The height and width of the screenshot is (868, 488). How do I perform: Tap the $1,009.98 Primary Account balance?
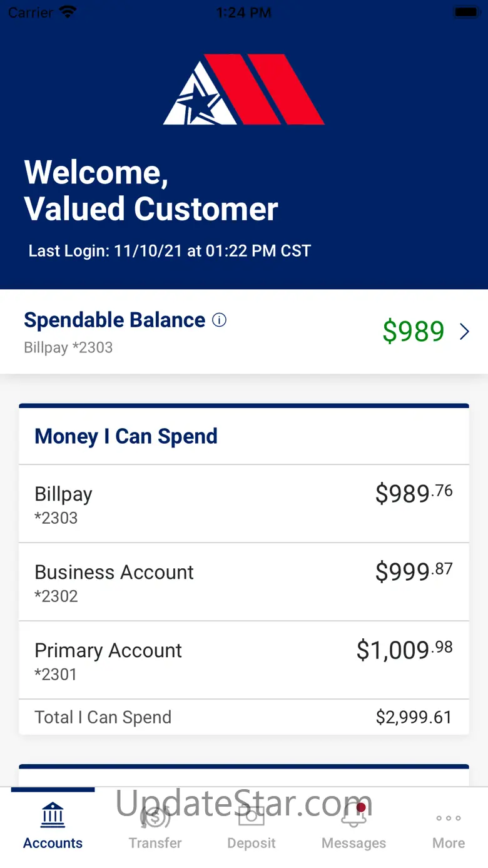pyautogui.click(x=405, y=650)
